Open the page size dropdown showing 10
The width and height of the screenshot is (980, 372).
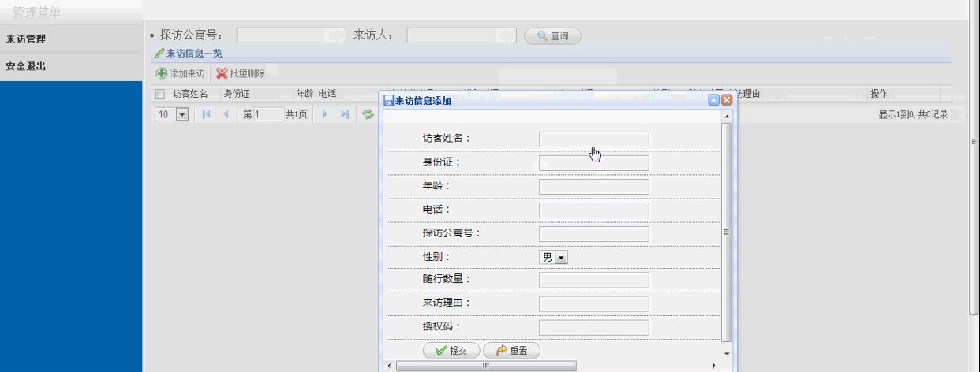coord(183,115)
